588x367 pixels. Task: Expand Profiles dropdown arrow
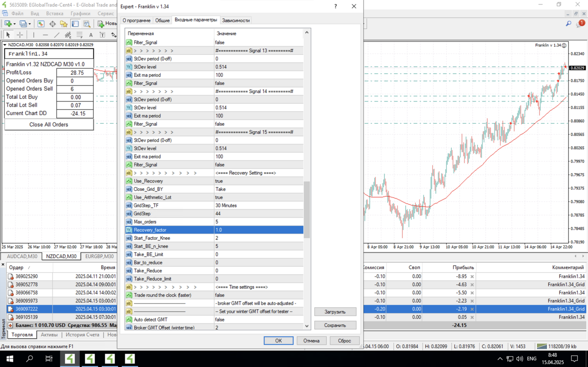[x=30, y=24]
